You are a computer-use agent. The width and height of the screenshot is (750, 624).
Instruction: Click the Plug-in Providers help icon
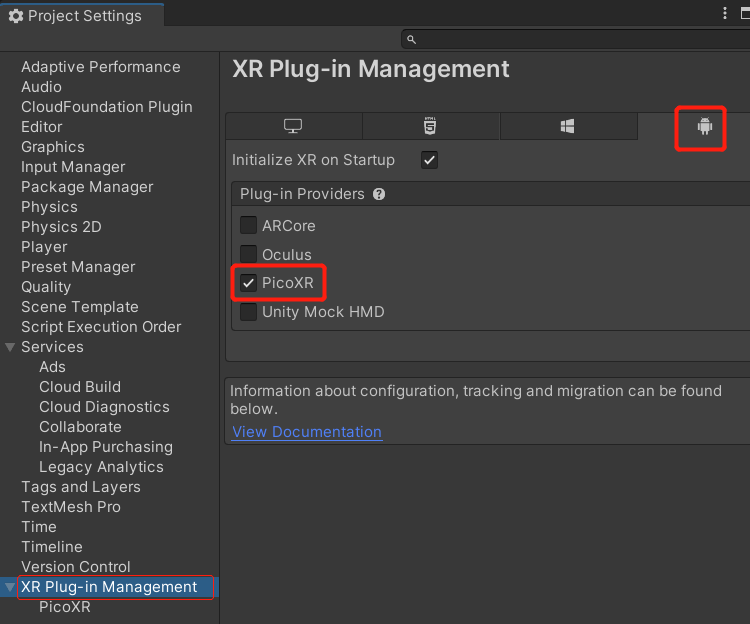pos(379,194)
